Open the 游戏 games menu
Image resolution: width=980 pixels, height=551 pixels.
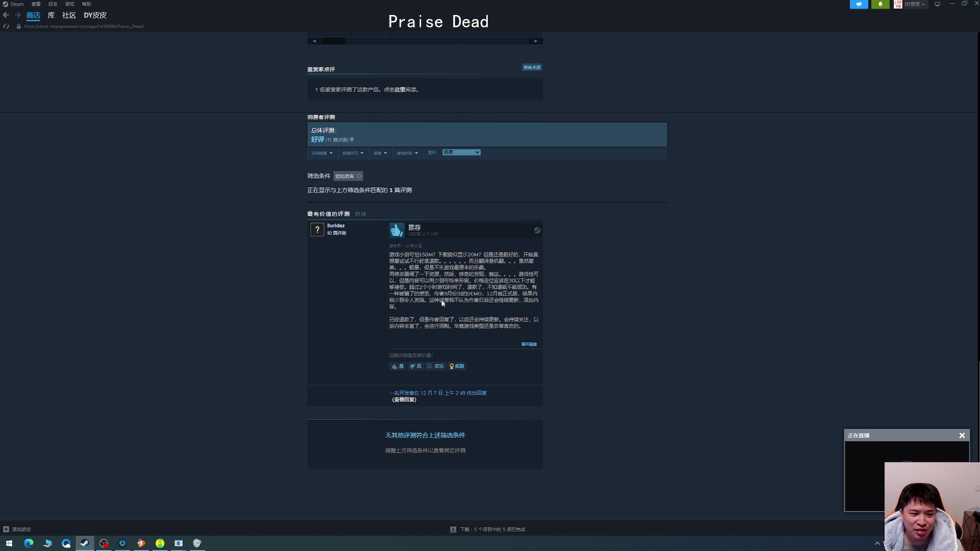(x=70, y=4)
